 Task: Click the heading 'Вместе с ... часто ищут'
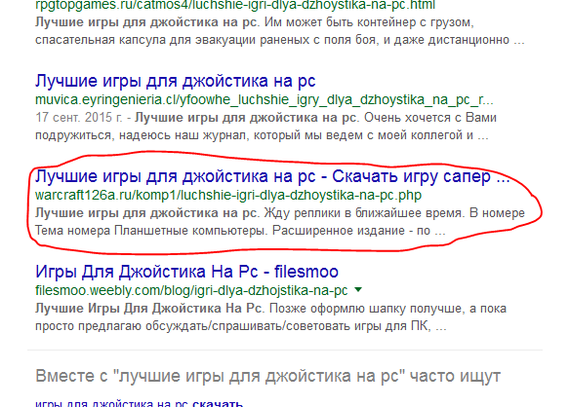point(268,376)
